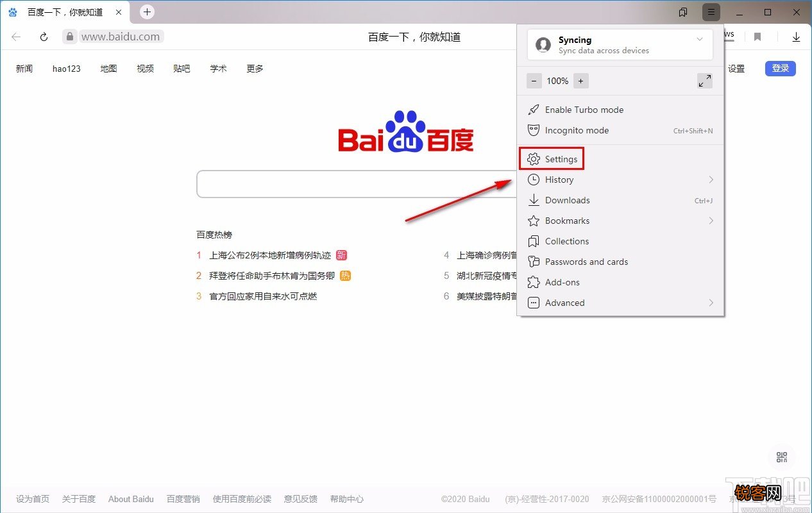The height and width of the screenshot is (513, 812).
Task: Open hot item 拜登将任命助手布林肯为国务卿
Action: (x=272, y=276)
